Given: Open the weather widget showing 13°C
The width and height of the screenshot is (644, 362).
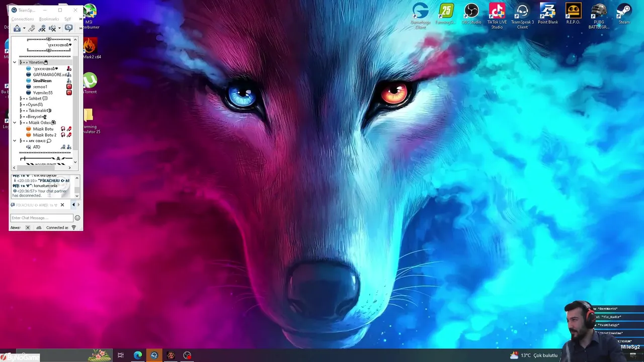Looking at the screenshot, I should point(534,355).
